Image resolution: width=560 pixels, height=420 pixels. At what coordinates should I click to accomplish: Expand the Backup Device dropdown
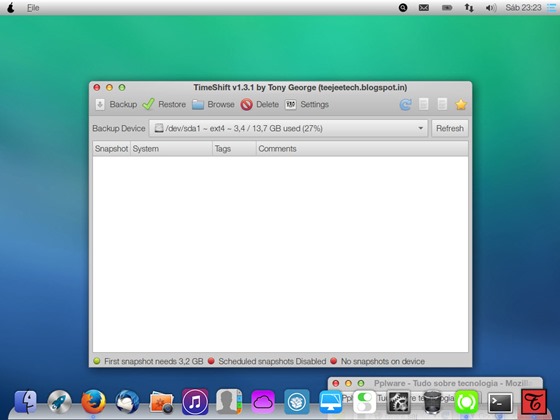coord(288,128)
